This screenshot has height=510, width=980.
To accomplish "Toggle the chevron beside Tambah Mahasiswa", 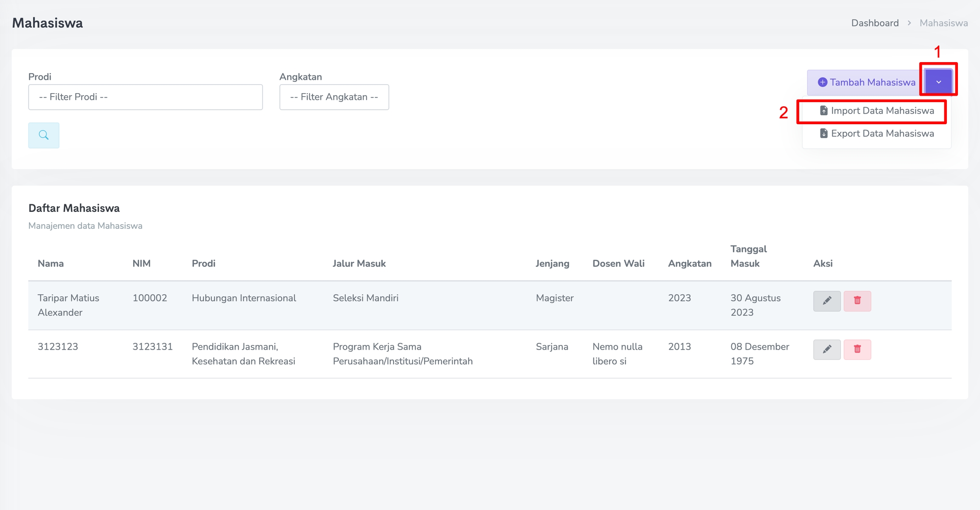I will [938, 82].
